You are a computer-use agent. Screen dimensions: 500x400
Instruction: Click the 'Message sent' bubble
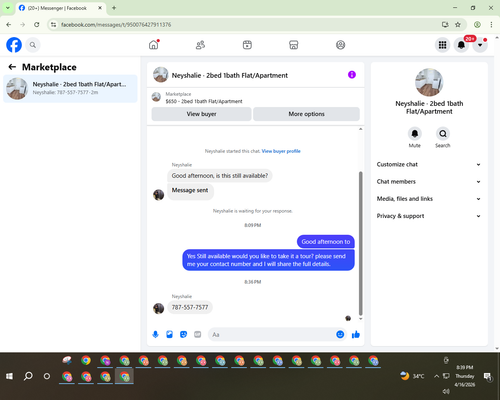pyautogui.click(x=190, y=192)
